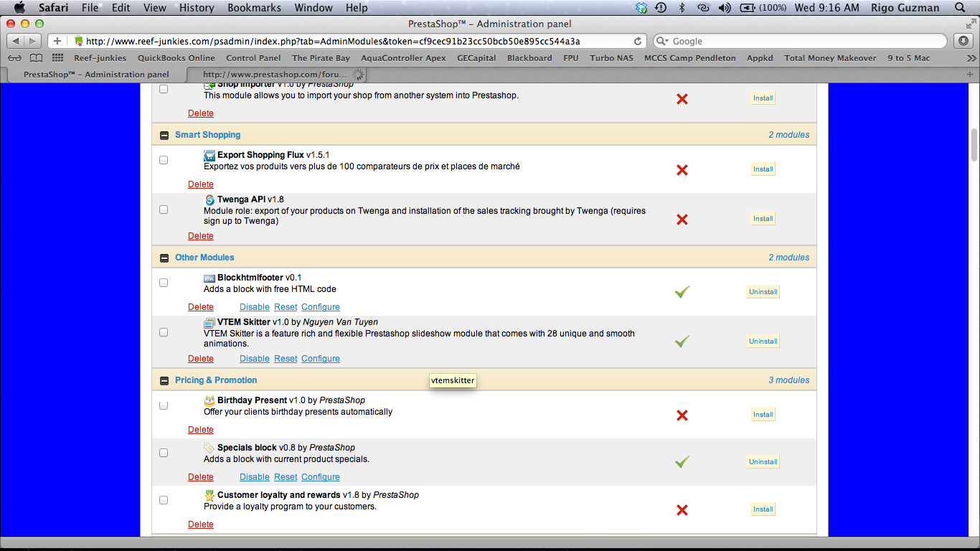Click the green check status for Blockhtmlfooter
The image size is (980, 551).
point(682,292)
